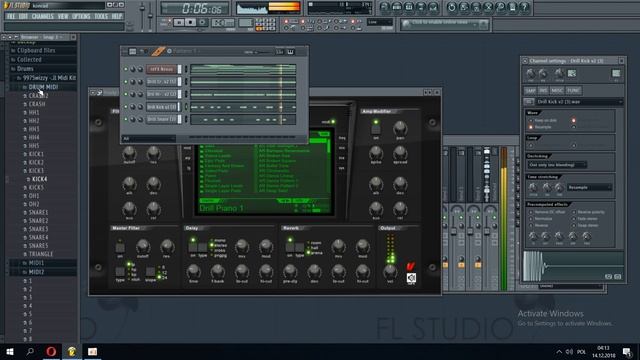The width and height of the screenshot is (640, 360).
Task: Open the TOOLS menu
Action: [x=101, y=16]
